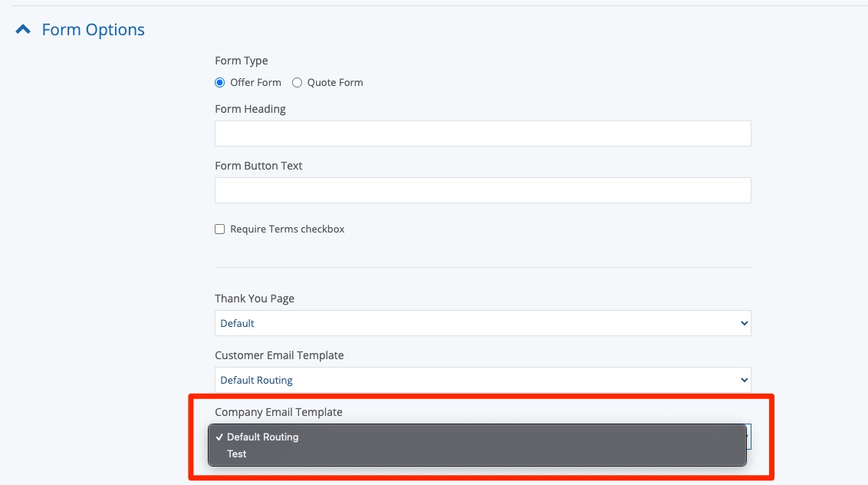Choose Default Routing in the open list

coord(263,437)
